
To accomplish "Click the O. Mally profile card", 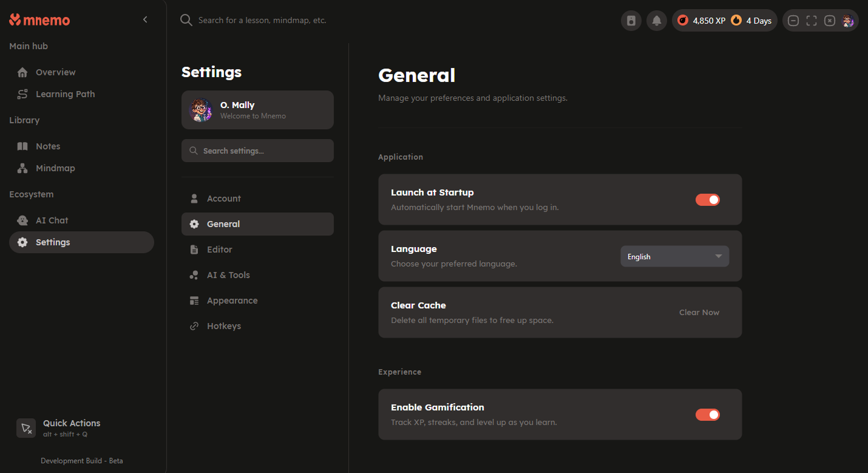I will (257, 110).
